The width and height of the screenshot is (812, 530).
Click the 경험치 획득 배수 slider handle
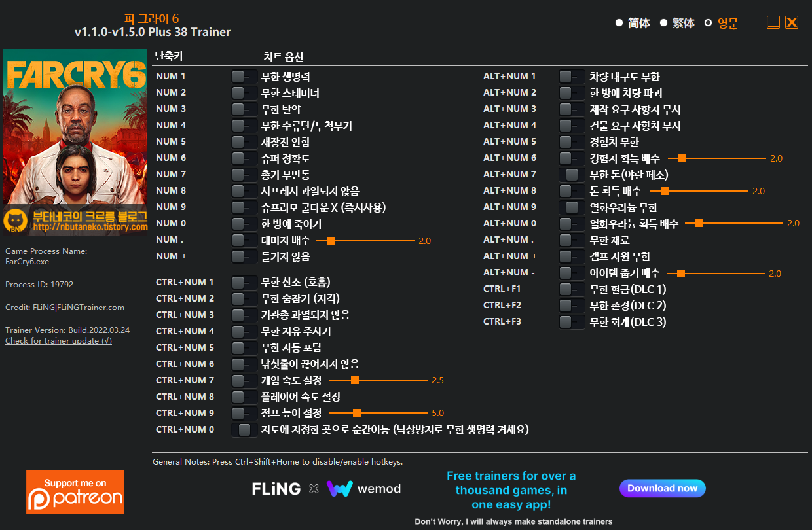682,158
